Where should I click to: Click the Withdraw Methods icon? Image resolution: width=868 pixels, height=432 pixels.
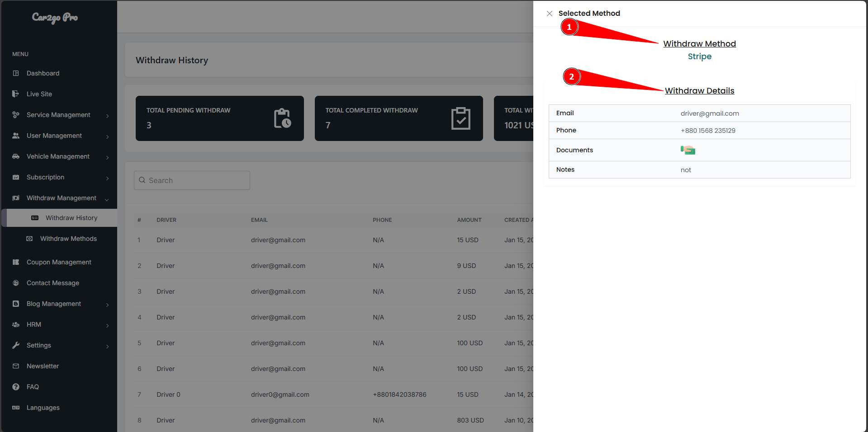tap(29, 239)
